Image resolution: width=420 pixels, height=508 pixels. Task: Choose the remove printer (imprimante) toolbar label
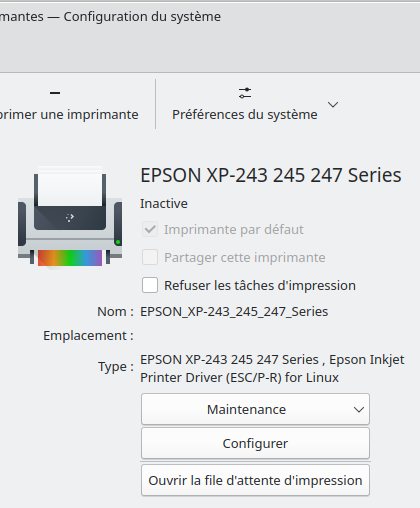pos(69,115)
